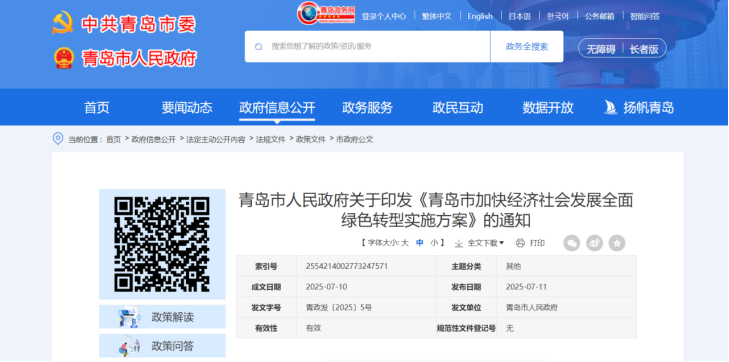
Task: Share the notice to WeChat
Action: click(571, 243)
